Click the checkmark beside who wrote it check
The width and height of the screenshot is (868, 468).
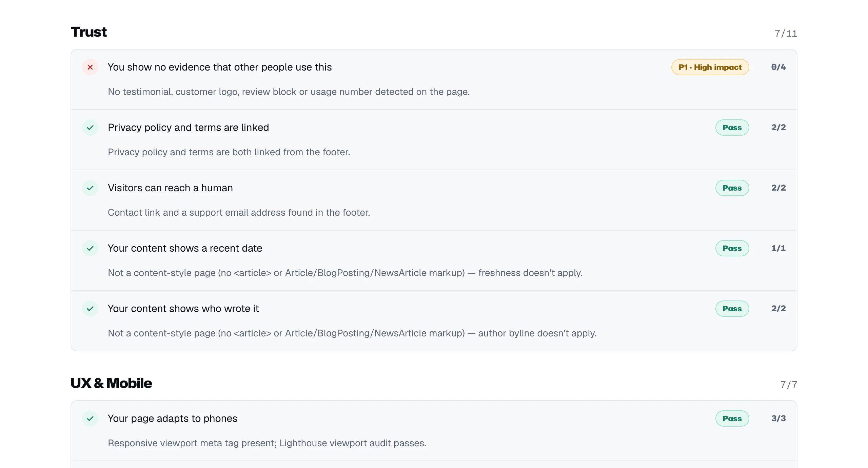point(90,309)
